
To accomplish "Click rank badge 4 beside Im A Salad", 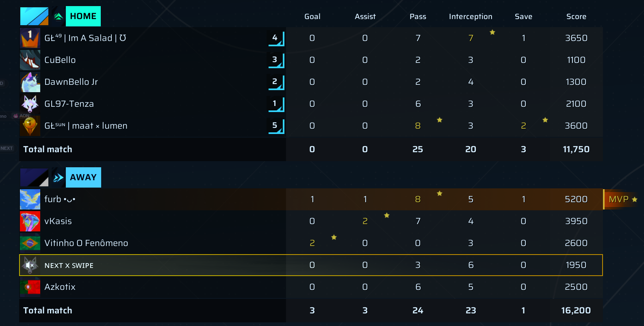I will click(276, 38).
